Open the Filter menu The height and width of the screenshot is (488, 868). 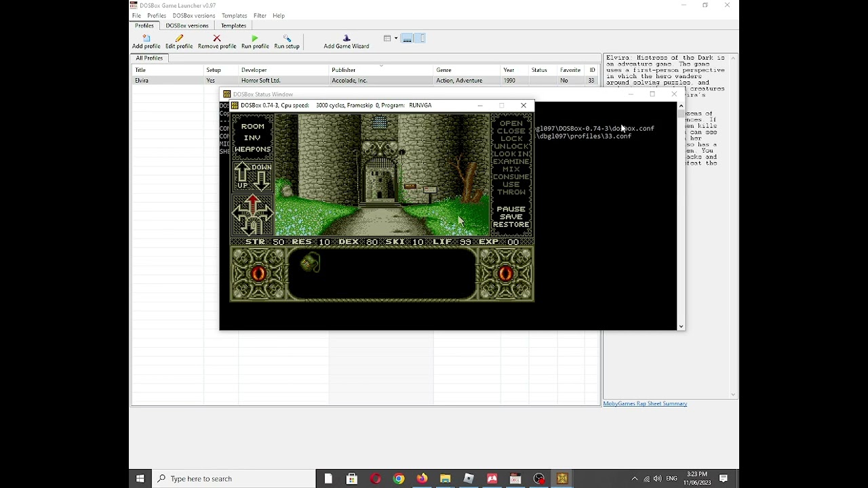[x=260, y=16]
